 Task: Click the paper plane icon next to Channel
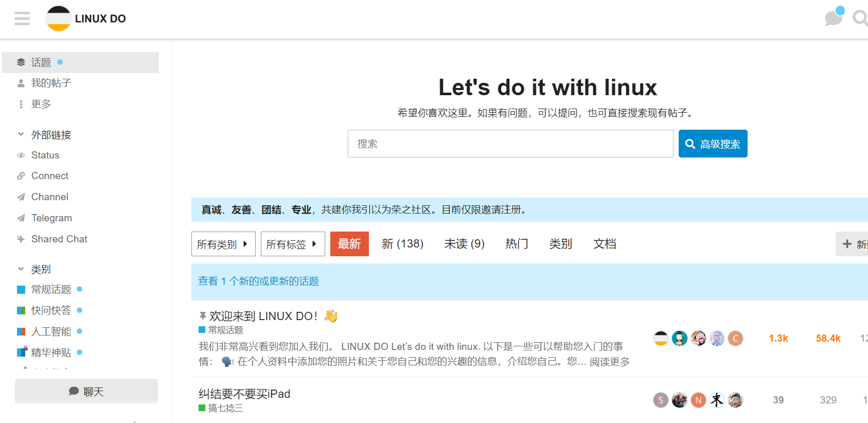click(21, 197)
